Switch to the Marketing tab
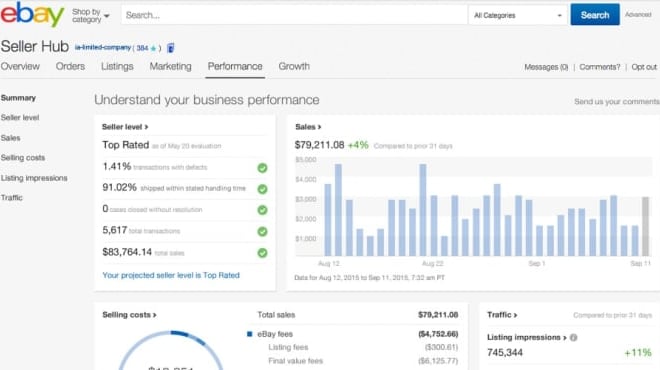 point(170,67)
